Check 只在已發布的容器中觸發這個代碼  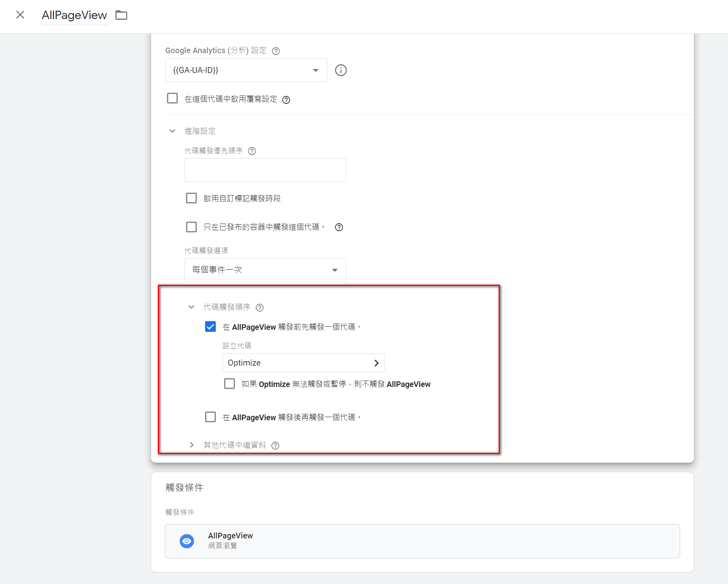[191, 227]
